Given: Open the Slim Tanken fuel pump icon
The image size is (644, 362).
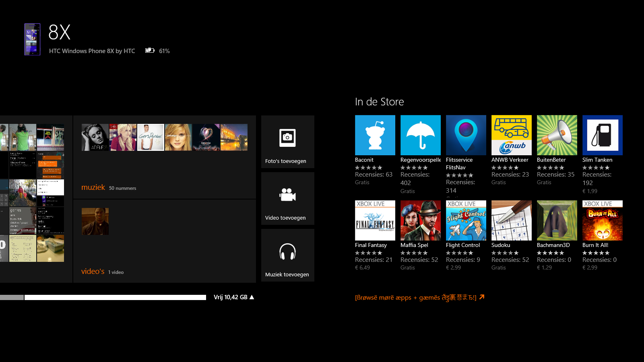Looking at the screenshot, I should click(x=603, y=135).
